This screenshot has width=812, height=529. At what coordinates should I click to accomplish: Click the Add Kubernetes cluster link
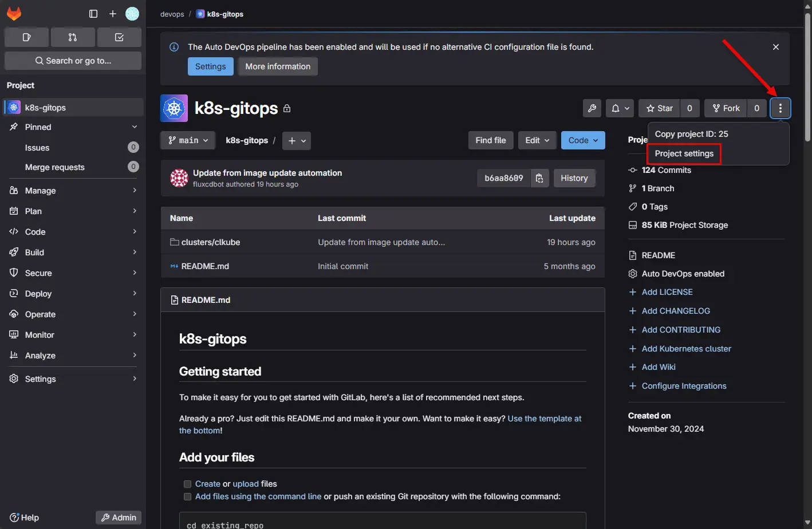pos(687,349)
